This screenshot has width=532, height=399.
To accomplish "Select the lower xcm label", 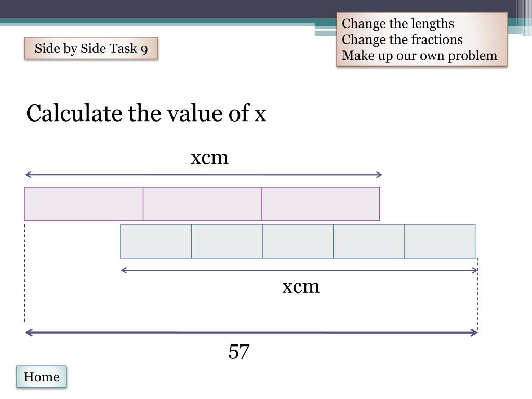I will coord(301,287).
